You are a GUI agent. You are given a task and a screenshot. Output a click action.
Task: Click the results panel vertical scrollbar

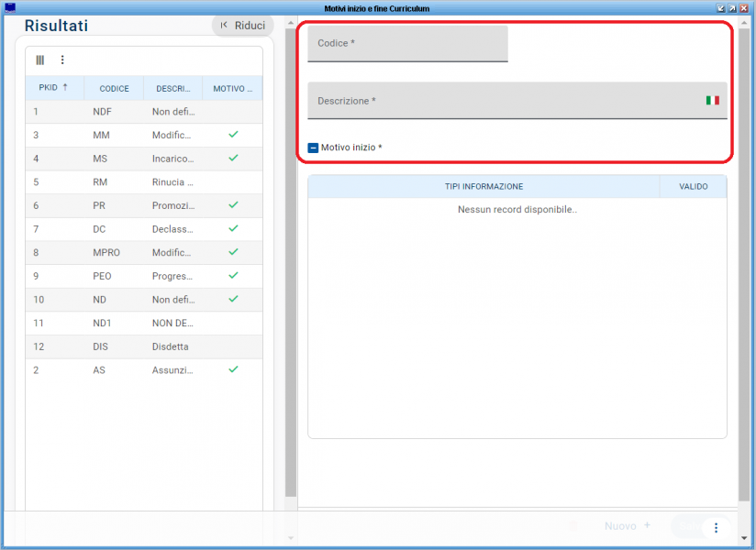[x=291, y=262]
